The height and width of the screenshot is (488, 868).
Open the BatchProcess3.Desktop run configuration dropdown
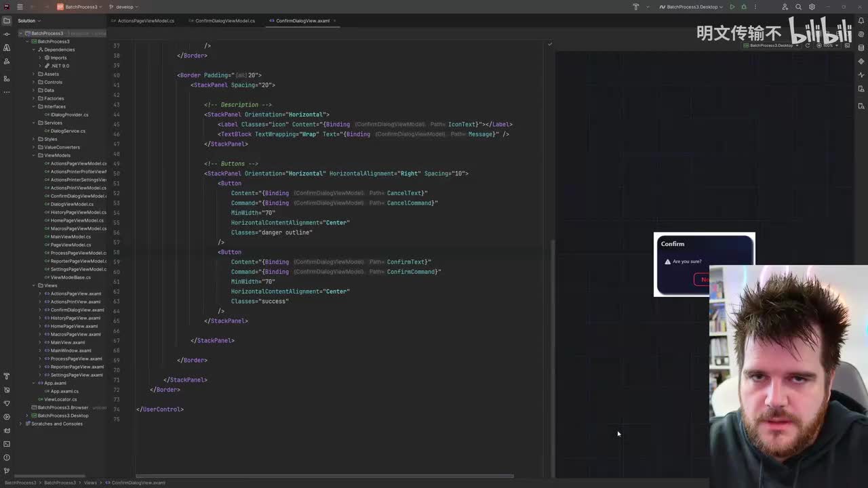point(692,7)
